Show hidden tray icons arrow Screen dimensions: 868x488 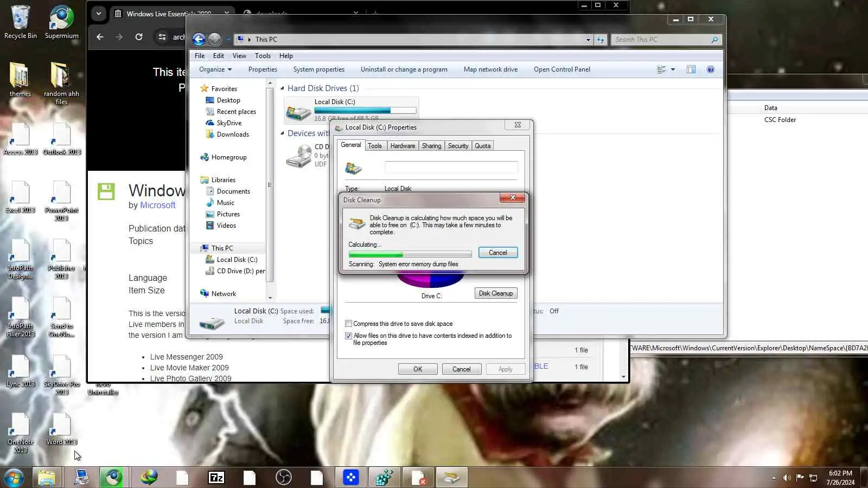tap(774, 478)
